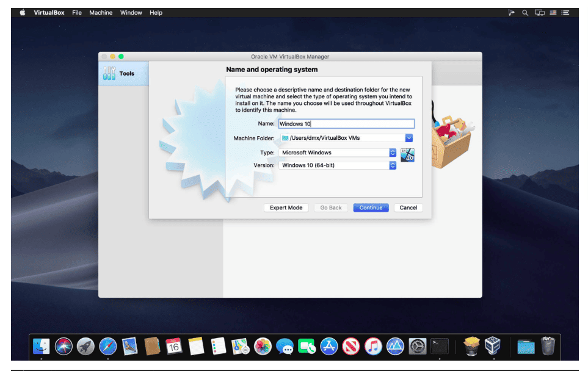This screenshot has height=371, width=588.
Task: Open Messages app in dock
Action: click(x=285, y=346)
